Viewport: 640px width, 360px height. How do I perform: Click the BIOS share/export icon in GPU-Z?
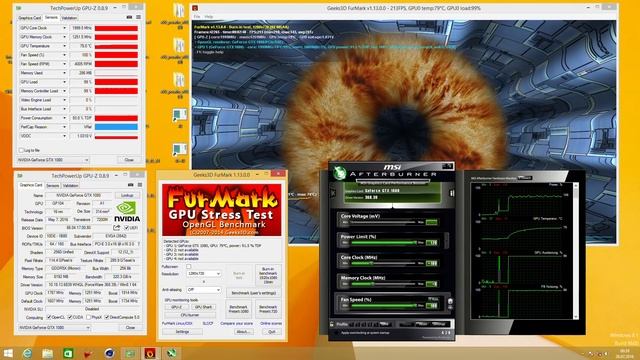point(117,227)
